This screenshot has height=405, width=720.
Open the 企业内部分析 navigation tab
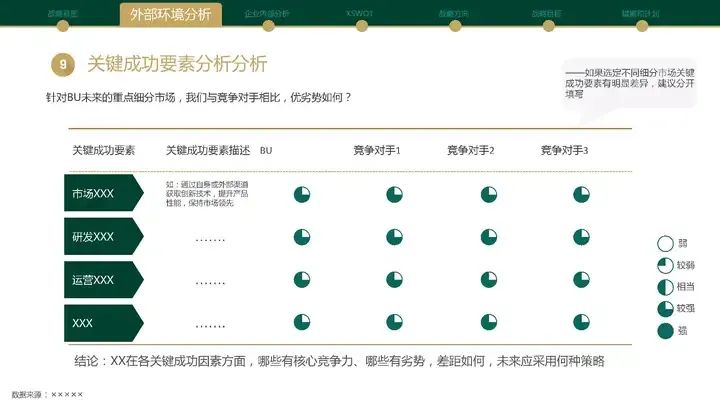(267, 13)
